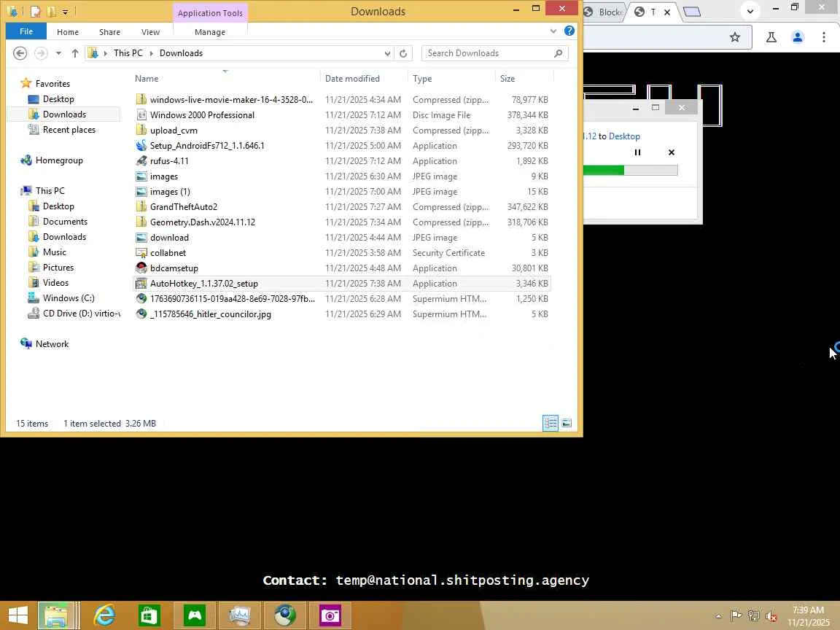Select the Geometry.Dash.v2024.11.12 zip icon

pyautogui.click(x=141, y=222)
